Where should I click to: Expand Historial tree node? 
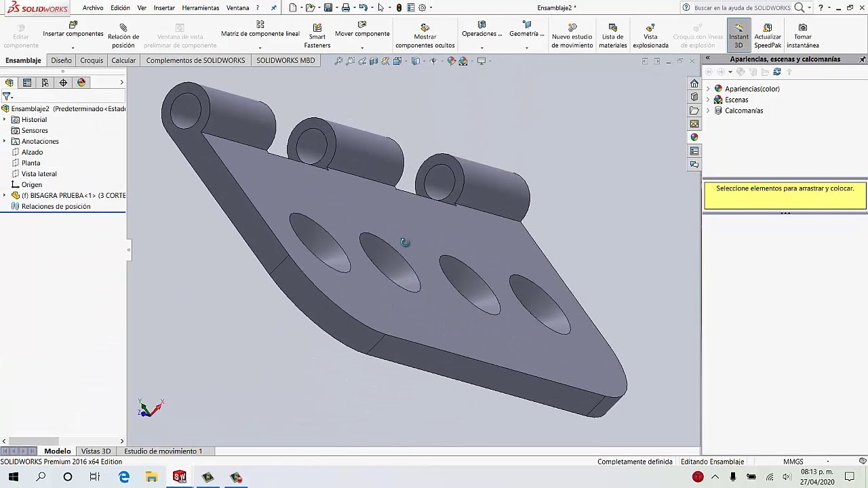5,119
